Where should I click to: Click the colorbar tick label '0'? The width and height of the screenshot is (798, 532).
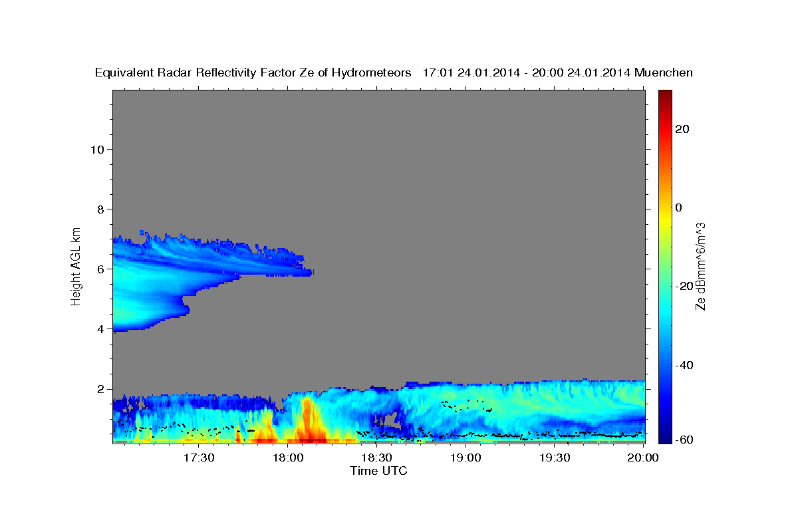(x=679, y=207)
